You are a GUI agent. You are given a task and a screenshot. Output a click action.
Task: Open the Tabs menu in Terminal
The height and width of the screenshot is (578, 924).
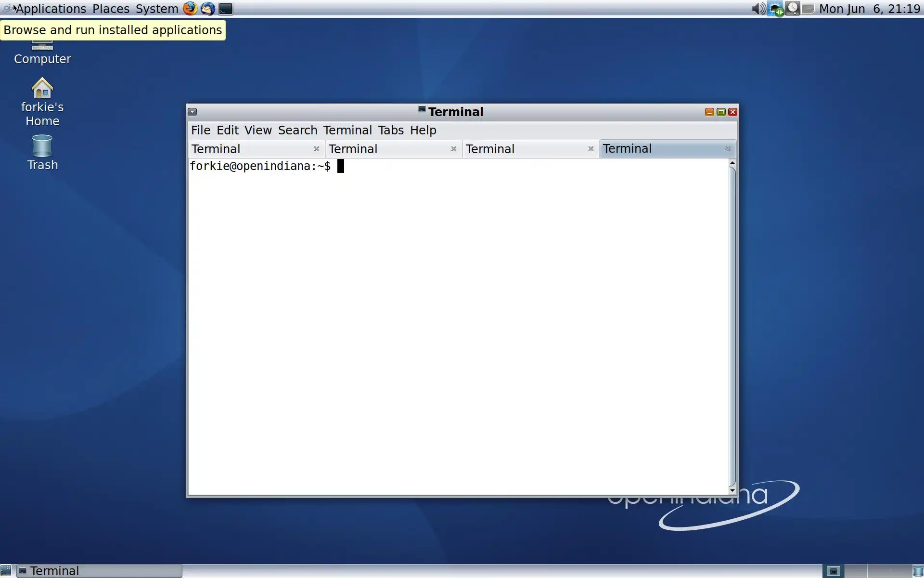(390, 130)
